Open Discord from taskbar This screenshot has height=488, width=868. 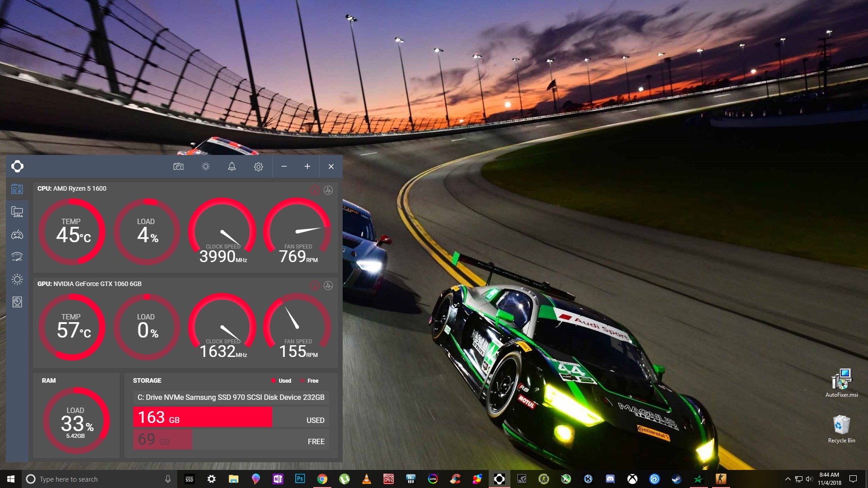(x=610, y=479)
